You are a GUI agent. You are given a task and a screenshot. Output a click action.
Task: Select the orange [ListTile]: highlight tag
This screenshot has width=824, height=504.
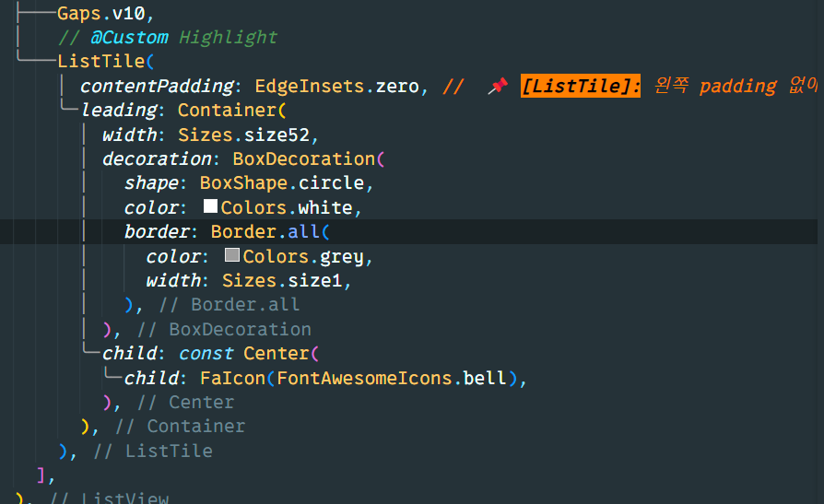click(580, 86)
